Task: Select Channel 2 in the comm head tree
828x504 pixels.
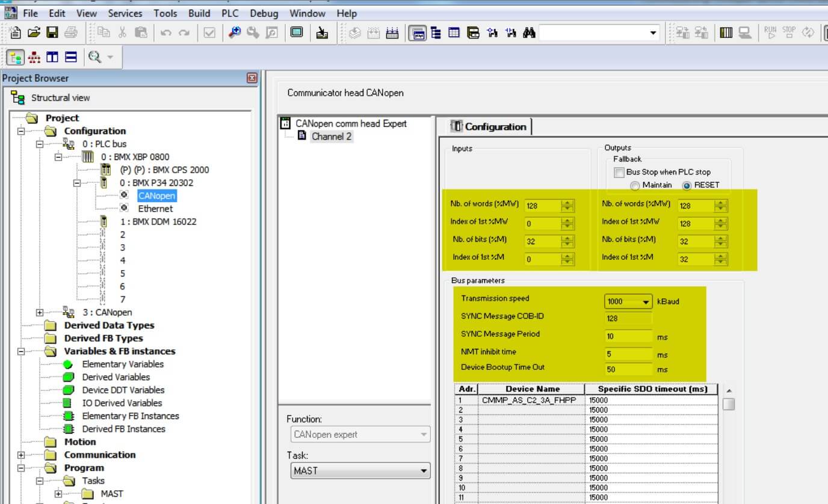Action: coord(331,137)
